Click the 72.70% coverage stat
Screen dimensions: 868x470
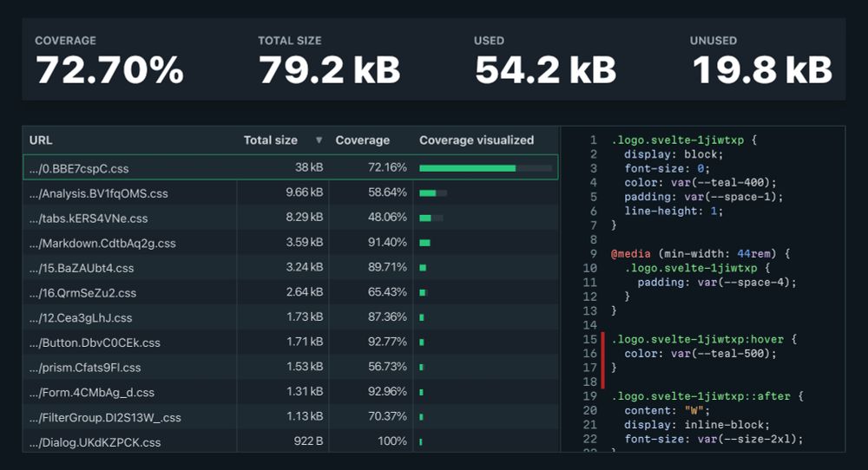pos(109,70)
